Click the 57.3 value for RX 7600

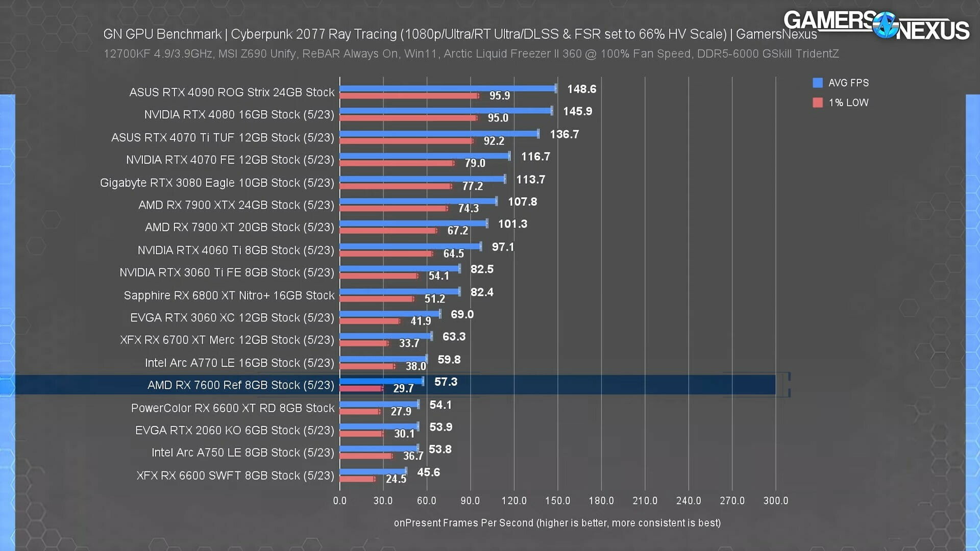click(446, 382)
